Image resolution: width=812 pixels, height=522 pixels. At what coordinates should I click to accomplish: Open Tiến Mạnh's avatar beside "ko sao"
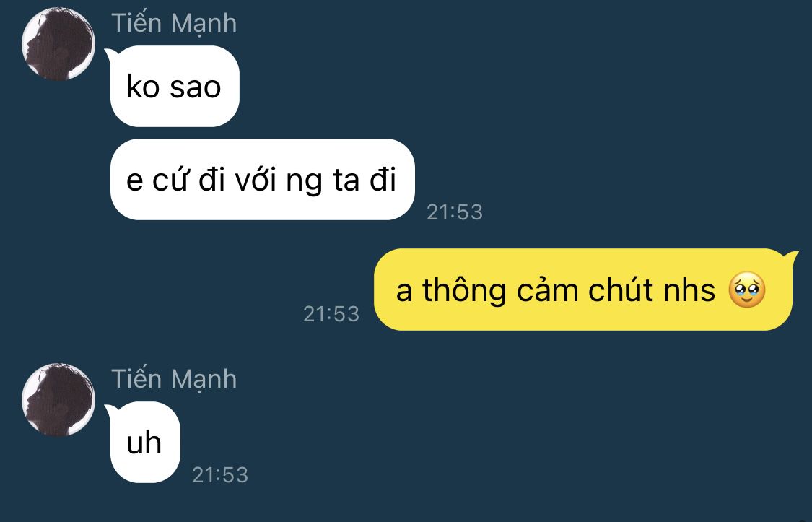coord(58,45)
